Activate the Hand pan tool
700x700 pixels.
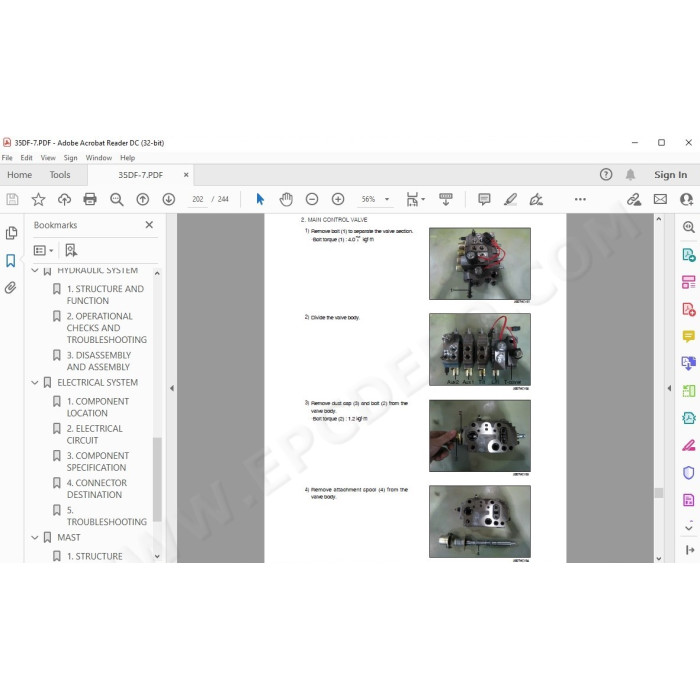286,199
